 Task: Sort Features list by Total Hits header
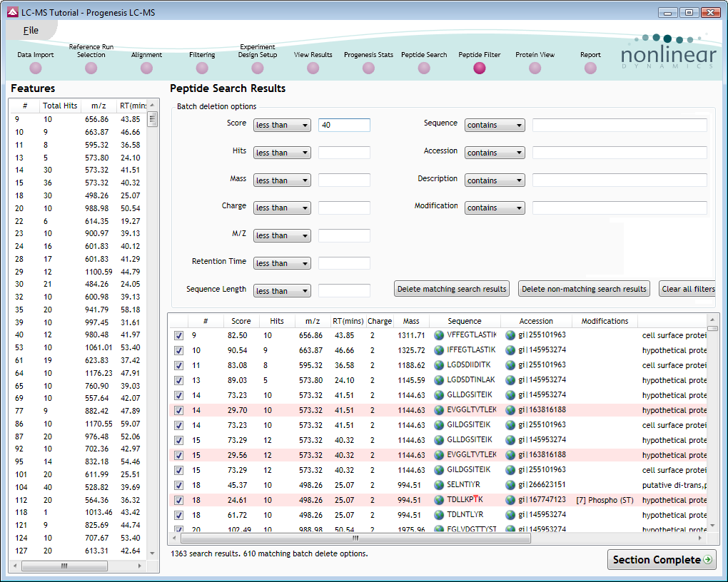point(60,106)
